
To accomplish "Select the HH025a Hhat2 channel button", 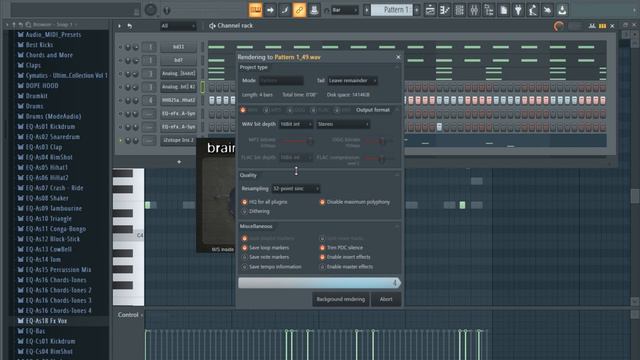I will [x=178, y=100].
